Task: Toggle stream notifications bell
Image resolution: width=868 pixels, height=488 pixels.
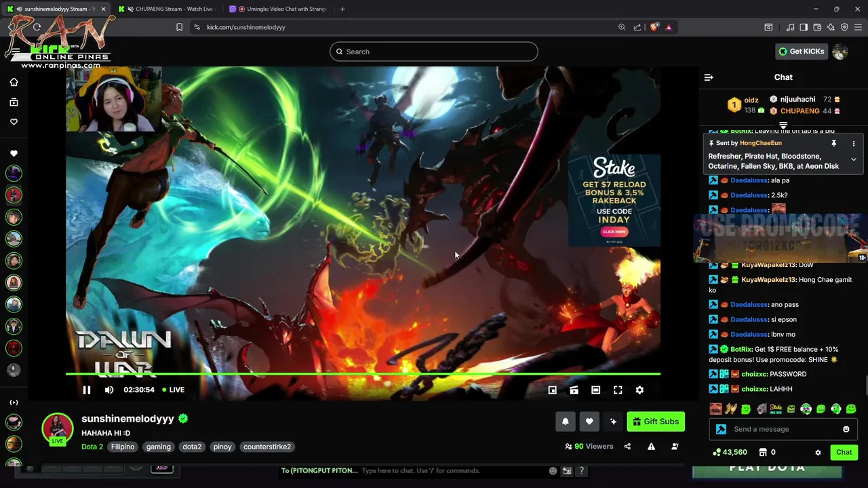Action: (x=565, y=422)
